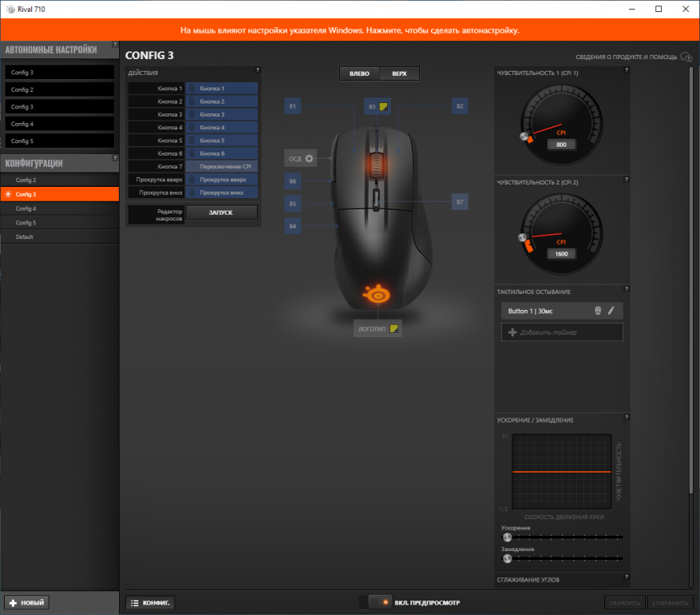
Task: Click the Revert button
Action: 625,602
